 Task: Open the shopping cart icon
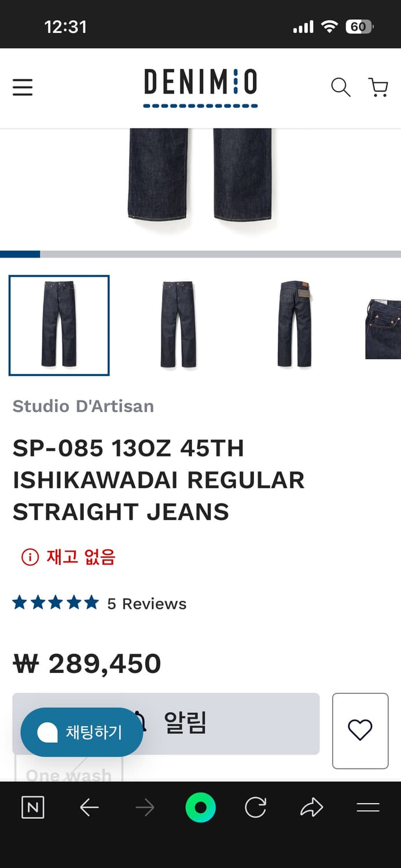(378, 87)
